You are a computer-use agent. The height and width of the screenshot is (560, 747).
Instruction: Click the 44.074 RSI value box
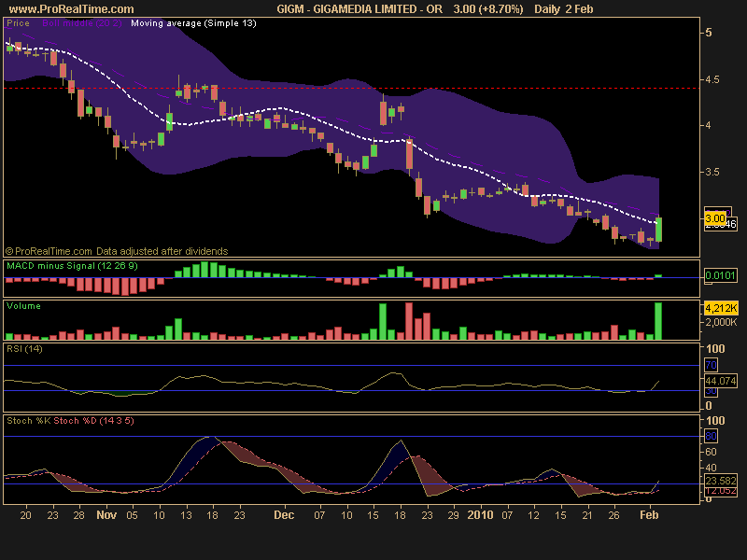pyautogui.click(x=720, y=381)
